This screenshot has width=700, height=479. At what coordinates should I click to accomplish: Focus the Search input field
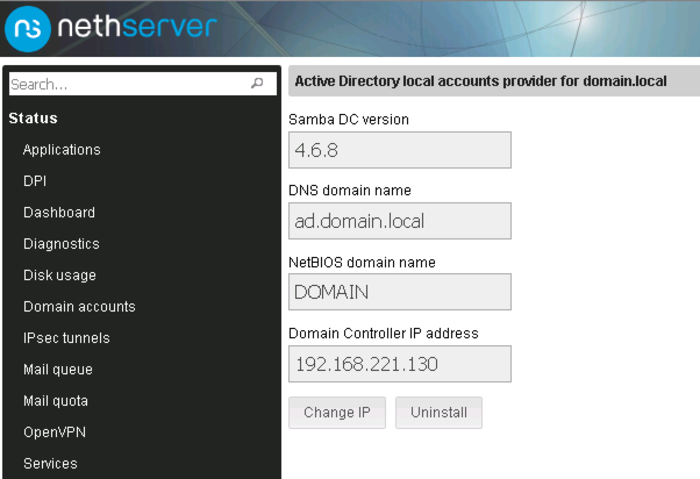pyautogui.click(x=143, y=84)
